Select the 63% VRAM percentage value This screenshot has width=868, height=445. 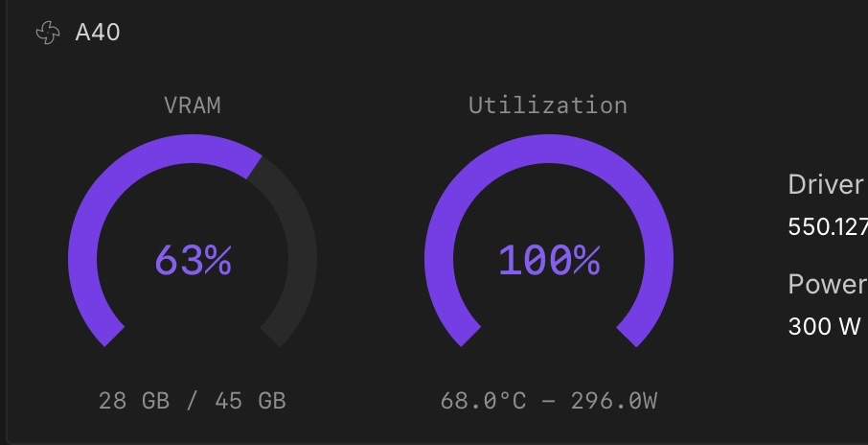[193, 260]
